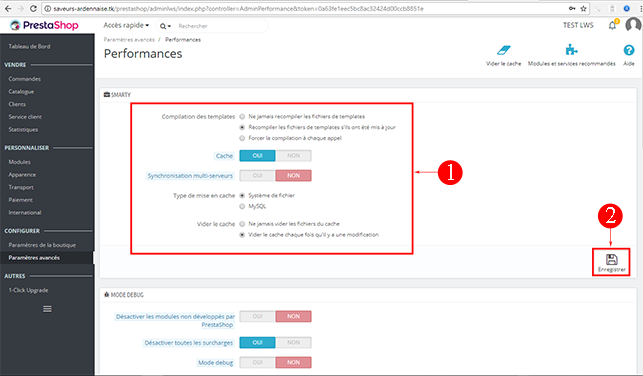643x376 pixels.
Task: Click the Enregistrer save icon
Action: point(611,259)
